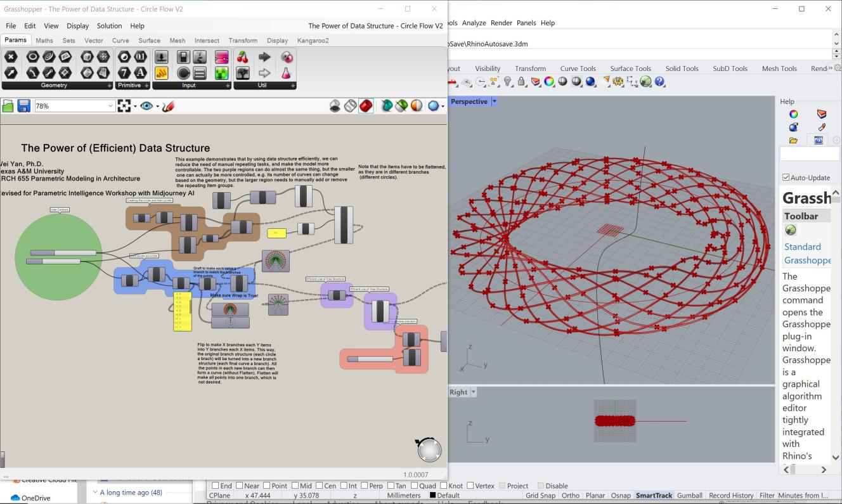Click the pixelated green Image Sampler icon
842x504 pixels.
click(x=221, y=73)
